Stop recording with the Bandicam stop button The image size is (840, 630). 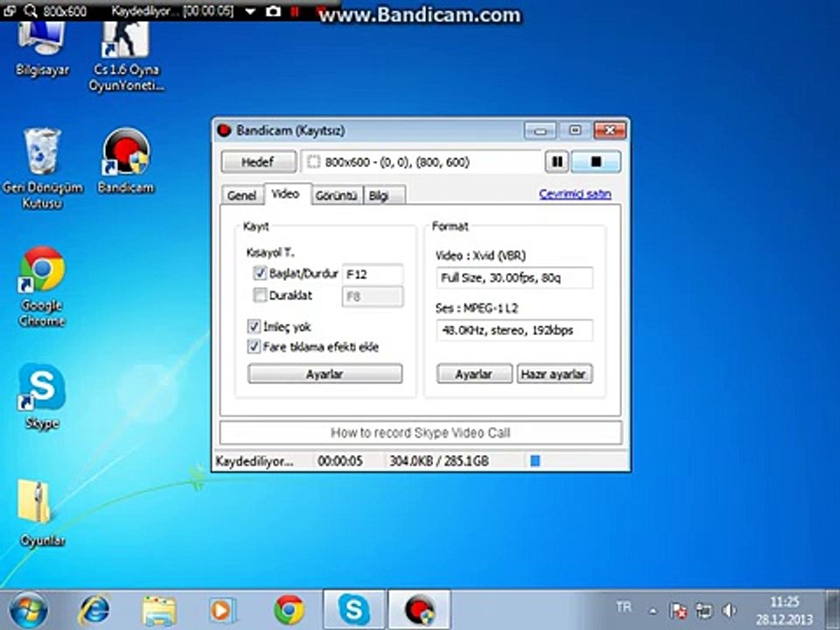click(x=596, y=162)
